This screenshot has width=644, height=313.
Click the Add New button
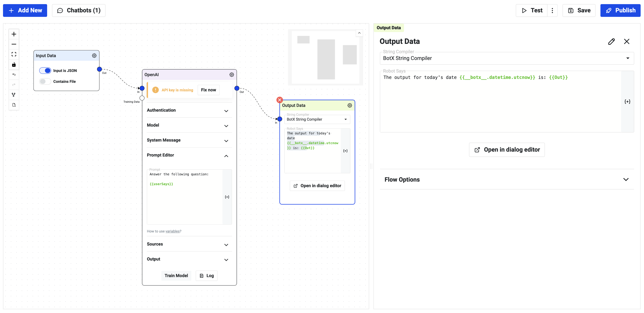pos(26,10)
